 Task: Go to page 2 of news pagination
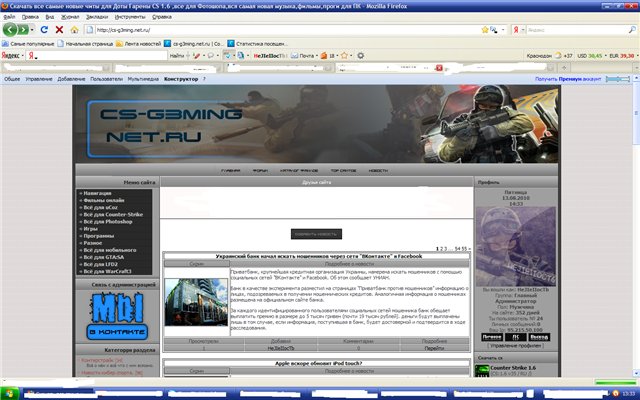coord(442,249)
